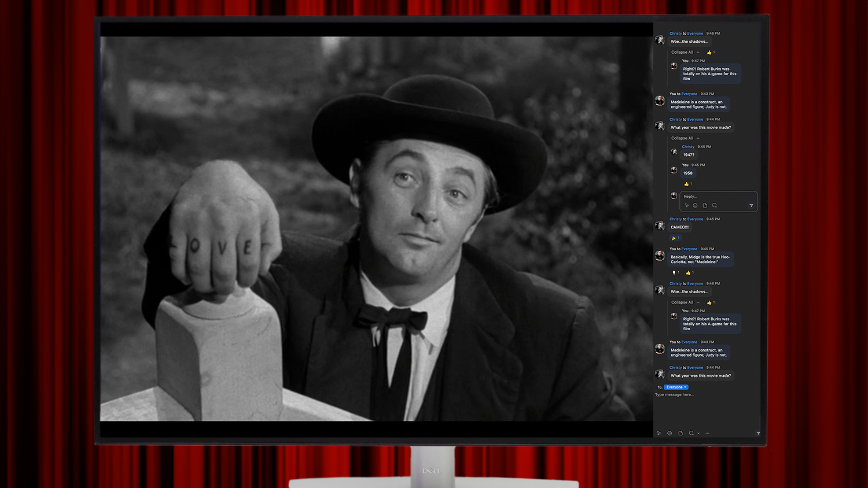Open the screenshot options chevron in the bottom toolbar
Image resolution: width=868 pixels, height=488 pixels.
coord(698,433)
